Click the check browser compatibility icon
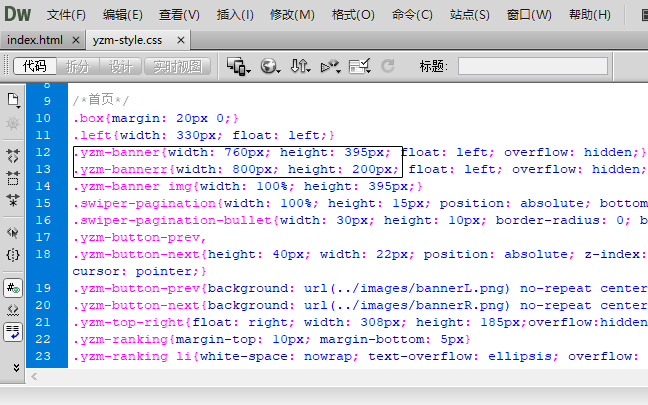 (361, 66)
